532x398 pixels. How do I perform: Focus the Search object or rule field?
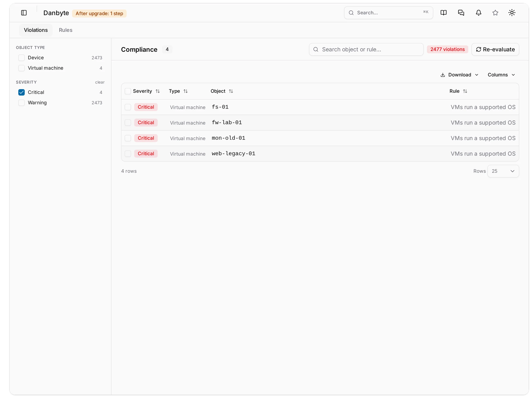[366, 49]
